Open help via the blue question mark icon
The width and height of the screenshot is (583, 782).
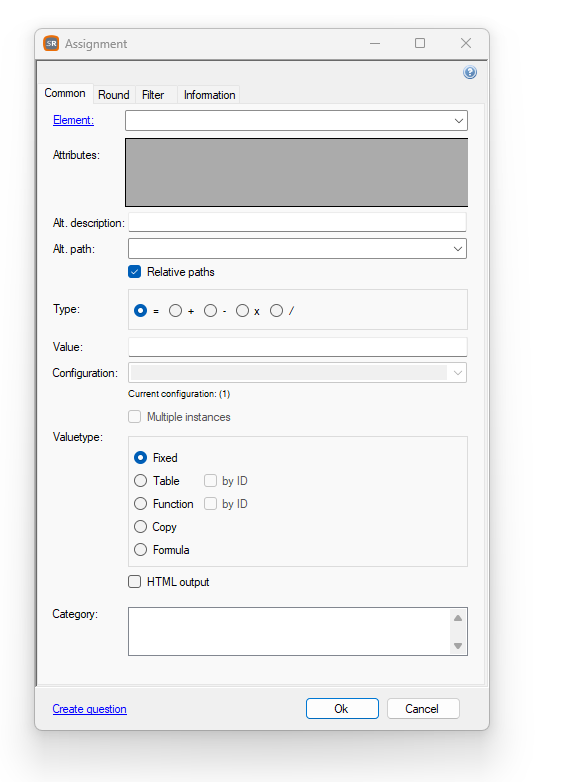click(469, 72)
